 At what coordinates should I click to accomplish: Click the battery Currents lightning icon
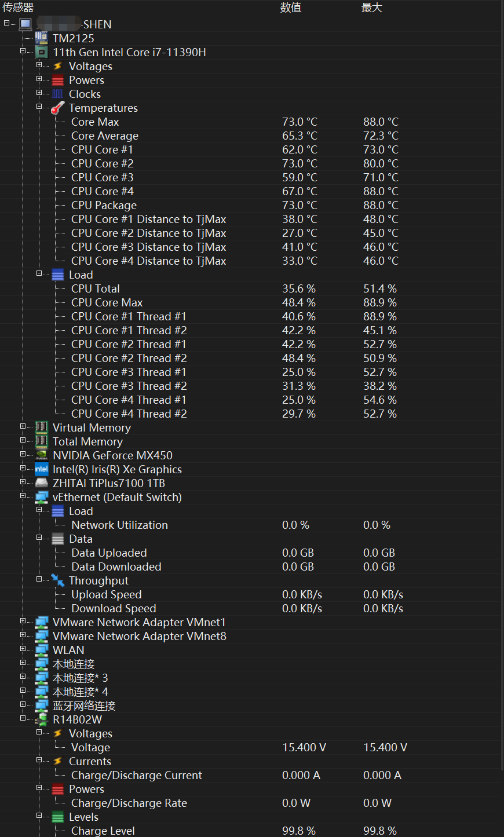click(57, 761)
